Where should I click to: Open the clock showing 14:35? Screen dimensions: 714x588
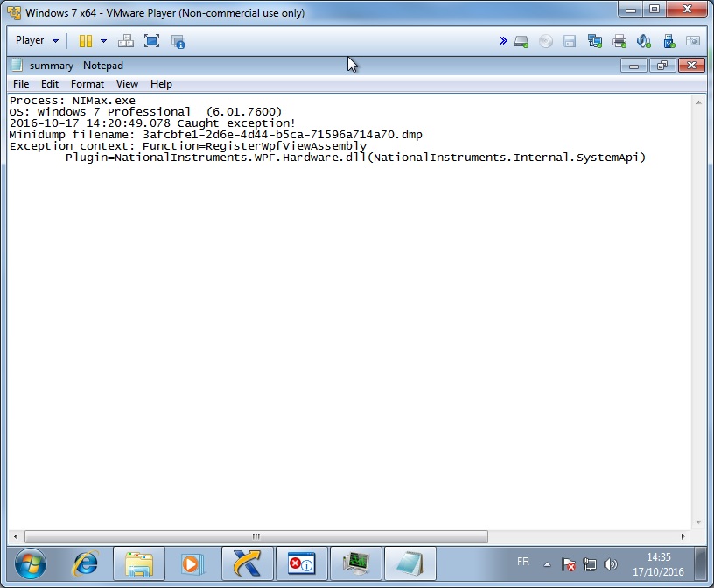659,564
